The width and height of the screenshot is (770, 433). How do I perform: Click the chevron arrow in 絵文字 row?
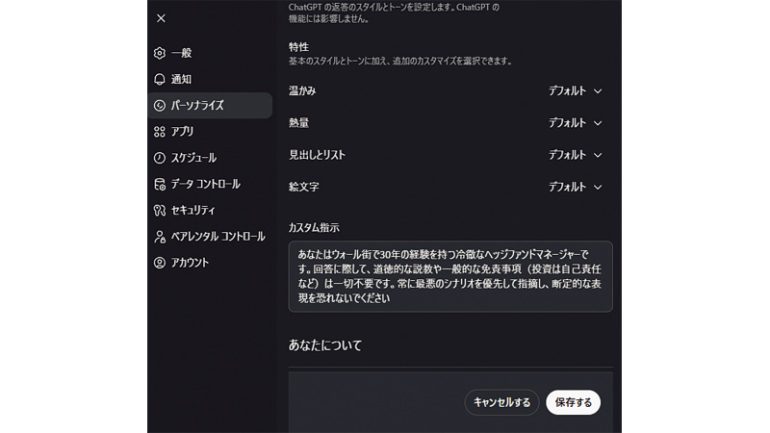coord(598,188)
